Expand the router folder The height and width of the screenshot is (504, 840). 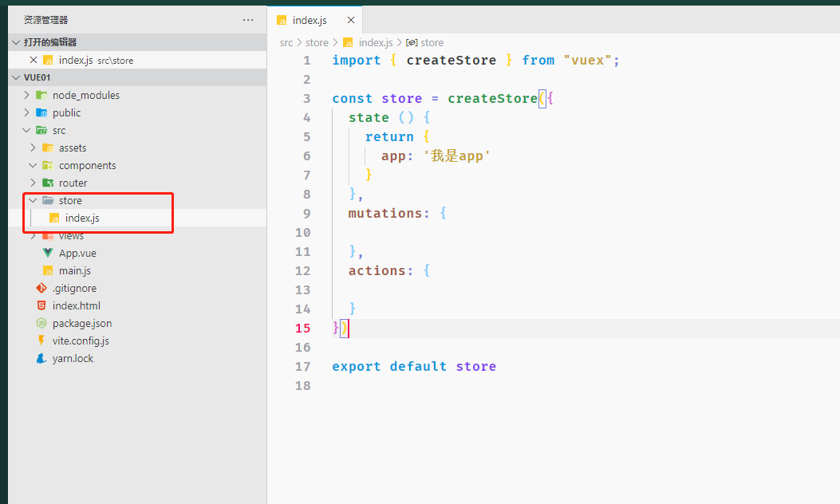click(x=33, y=183)
